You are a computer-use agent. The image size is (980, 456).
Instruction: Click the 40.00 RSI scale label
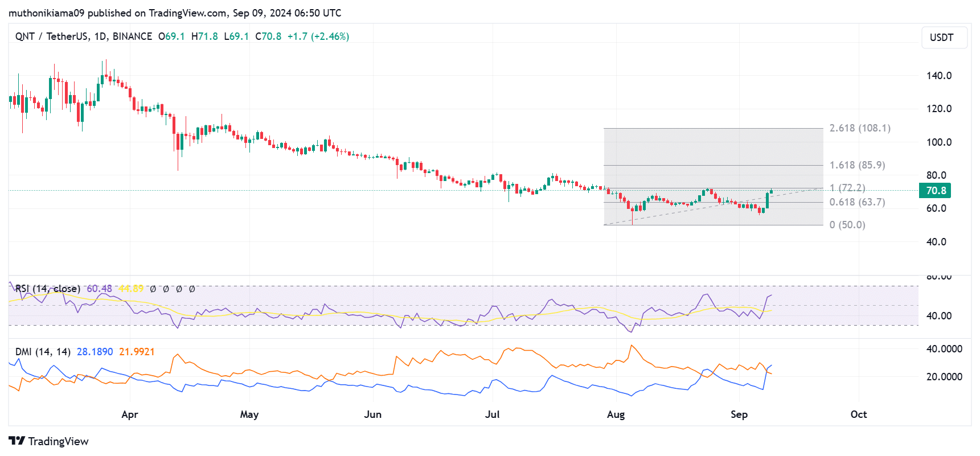click(939, 316)
